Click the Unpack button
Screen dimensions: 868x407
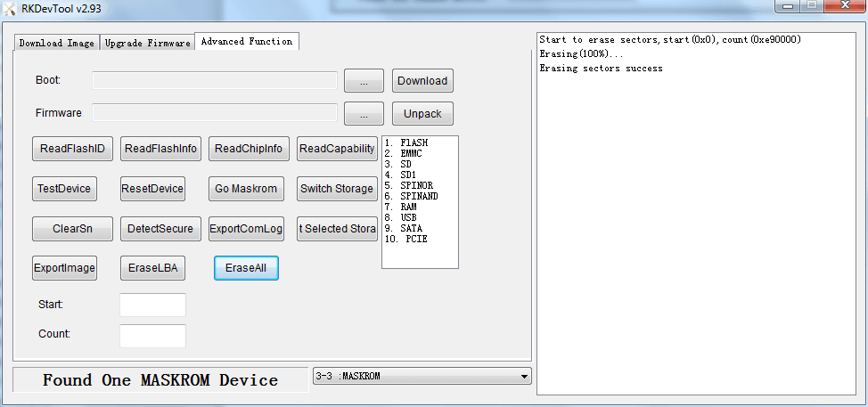[x=422, y=114]
